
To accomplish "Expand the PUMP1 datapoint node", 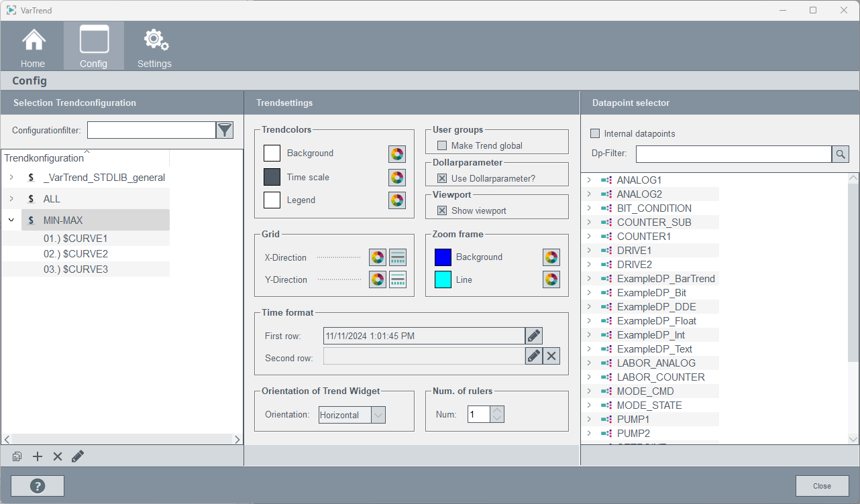I will click(x=588, y=420).
